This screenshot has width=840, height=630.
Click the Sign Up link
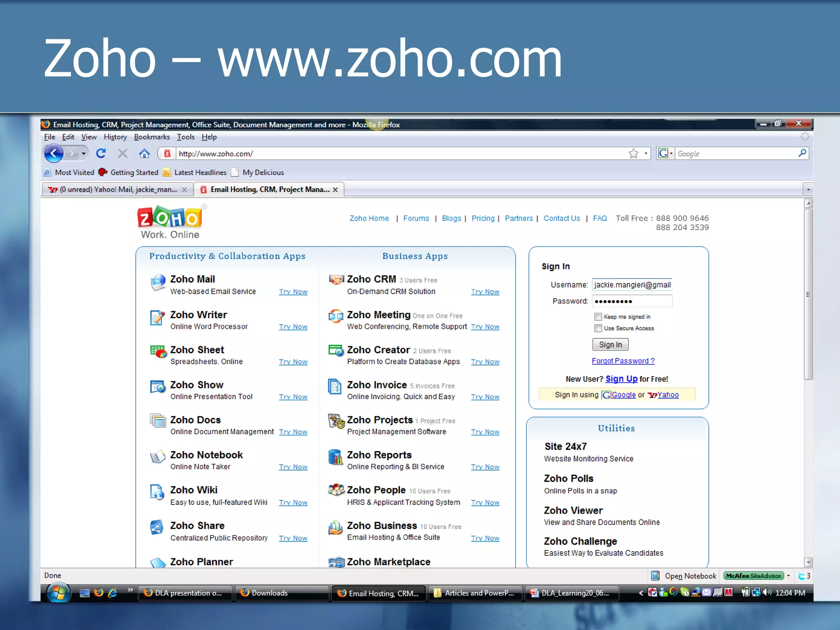tap(621, 379)
